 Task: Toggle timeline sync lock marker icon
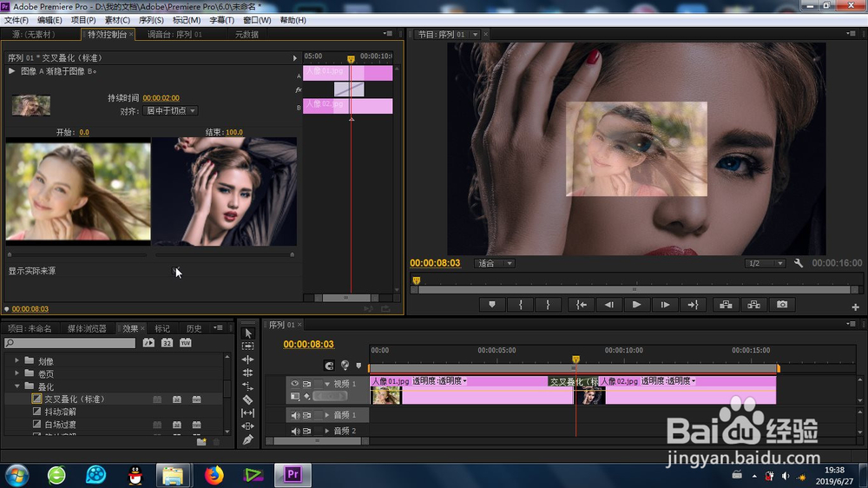[345, 365]
